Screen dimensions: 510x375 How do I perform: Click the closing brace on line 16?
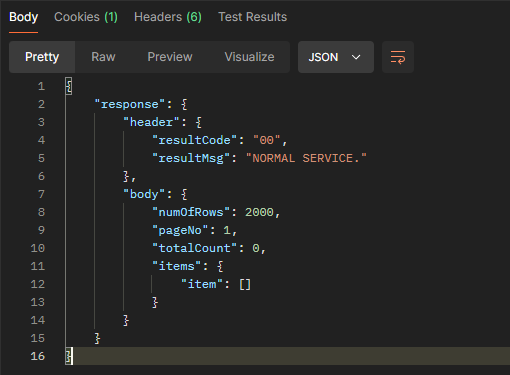pos(69,356)
